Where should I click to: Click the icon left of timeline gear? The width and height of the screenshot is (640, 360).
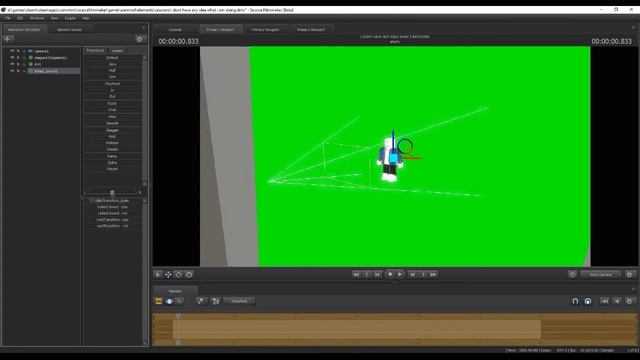[x=617, y=301]
